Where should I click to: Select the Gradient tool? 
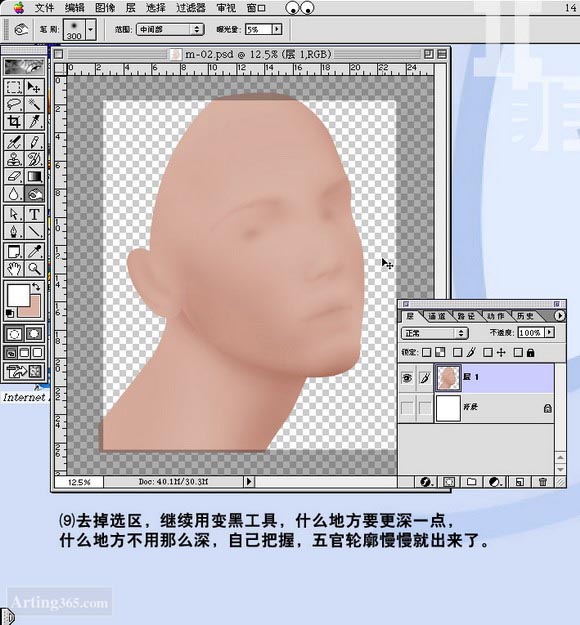[34, 177]
